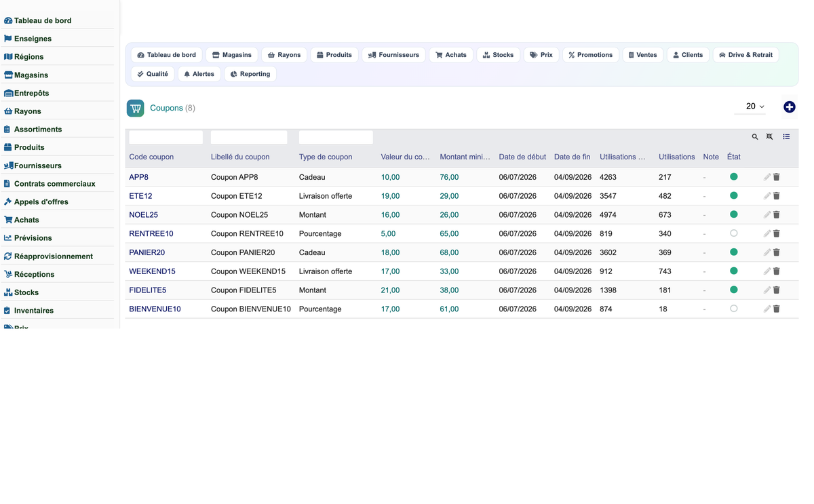
Task: Open the RENTREE10 coupon code link
Action: coord(151,234)
